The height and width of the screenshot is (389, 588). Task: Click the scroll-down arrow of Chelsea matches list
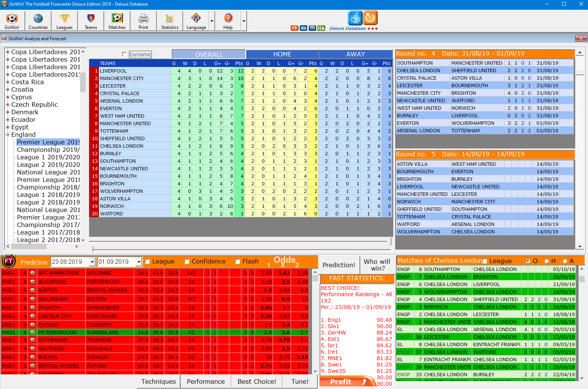click(582, 378)
